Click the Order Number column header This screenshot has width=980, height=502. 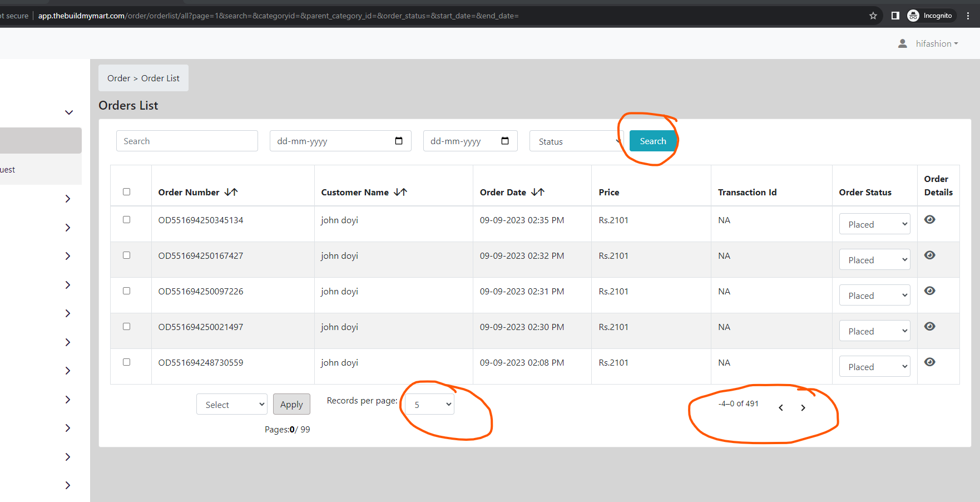pyautogui.click(x=189, y=192)
